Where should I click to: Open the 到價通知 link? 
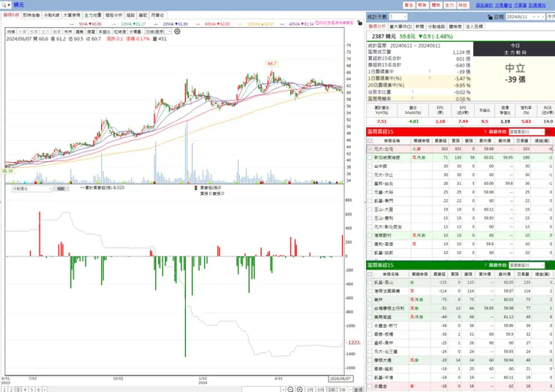coord(537,5)
